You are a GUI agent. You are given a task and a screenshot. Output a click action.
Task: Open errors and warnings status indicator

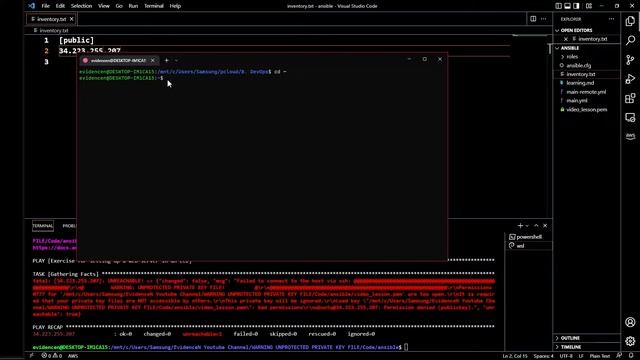tap(52, 356)
